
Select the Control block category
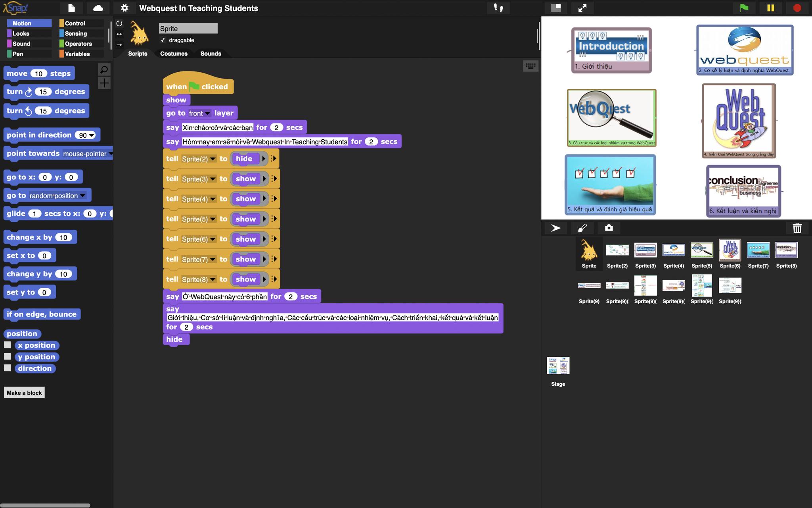(x=81, y=23)
